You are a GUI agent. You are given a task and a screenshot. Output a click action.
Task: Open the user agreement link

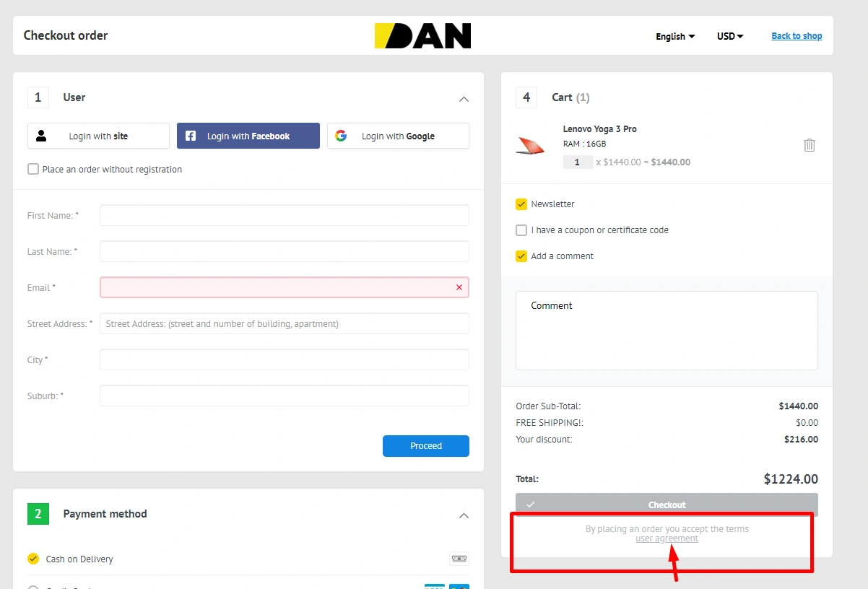coord(667,538)
